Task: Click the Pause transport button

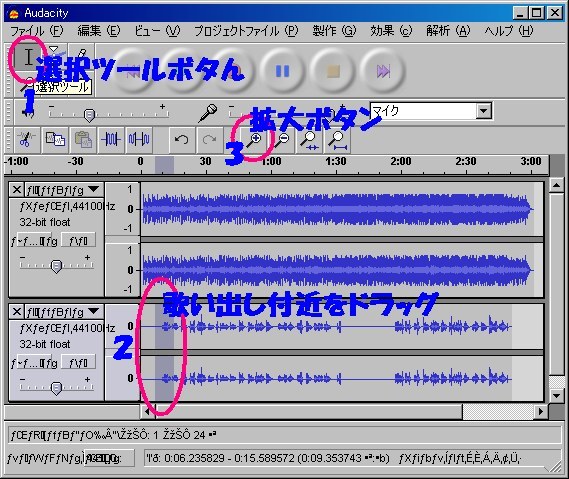Action: pos(282,71)
